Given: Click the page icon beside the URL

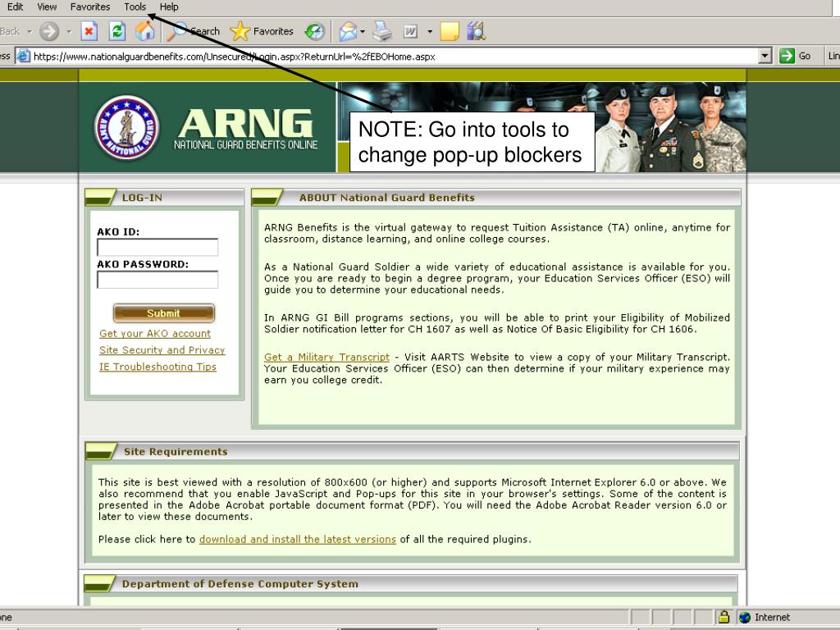Looking at the screenshot, I should point(23,56).
